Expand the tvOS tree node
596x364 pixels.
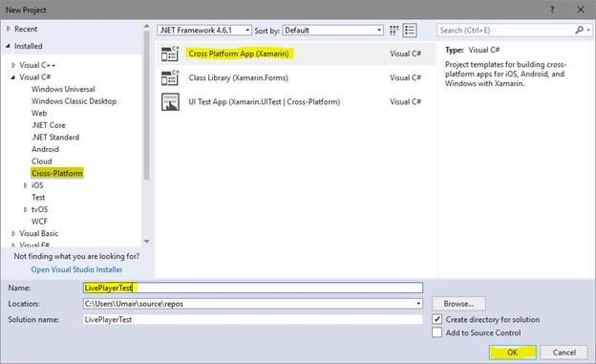26,209
